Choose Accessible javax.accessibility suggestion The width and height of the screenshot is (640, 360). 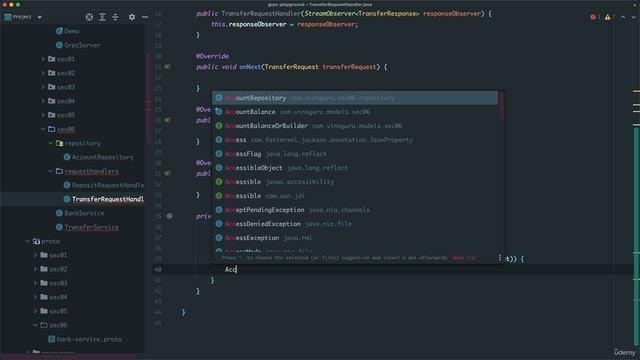click(355, 182)
